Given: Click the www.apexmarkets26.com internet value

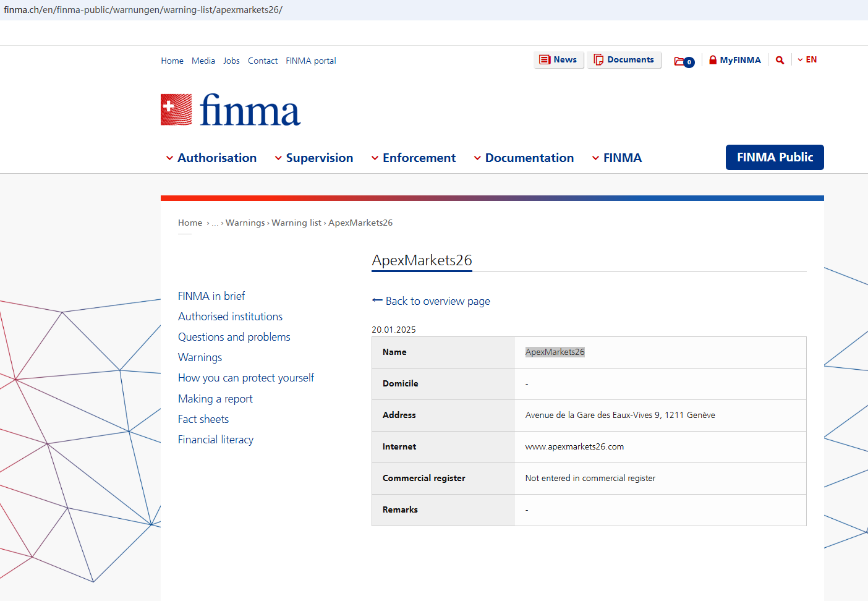Looking at the screenshot, I should pyautogui.click(x=574, y=446).
